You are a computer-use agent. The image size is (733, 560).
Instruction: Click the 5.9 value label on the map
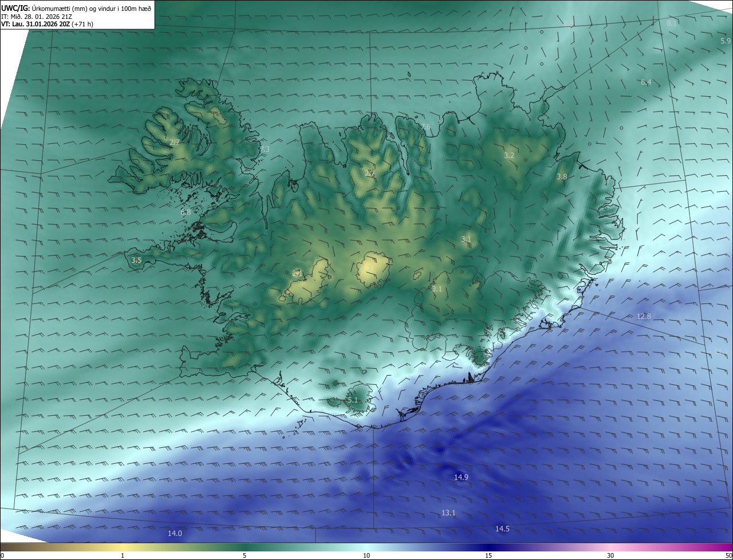tap(726, 41)
